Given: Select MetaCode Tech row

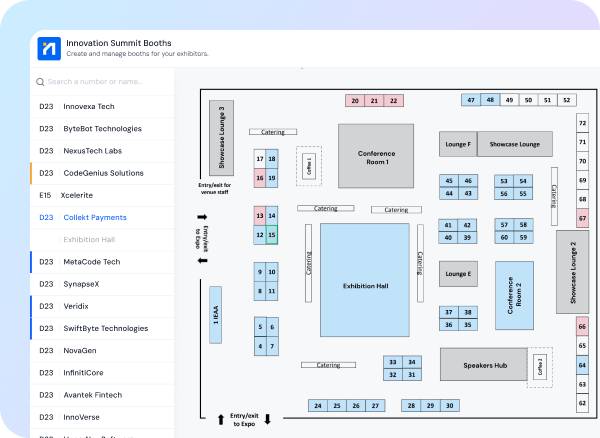Looking at the screenshot, I should point(102,262).
